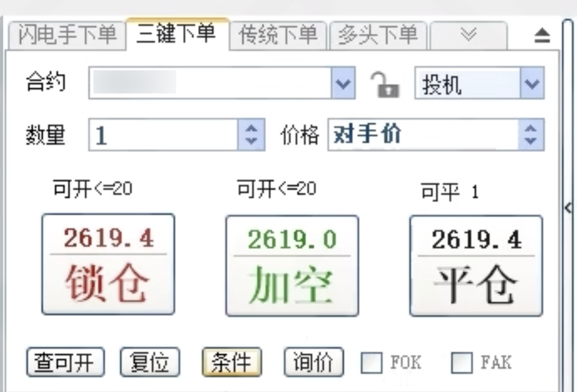Click the 复位 reset button
The width and height of the screenshot is (577, 392).
149,362
